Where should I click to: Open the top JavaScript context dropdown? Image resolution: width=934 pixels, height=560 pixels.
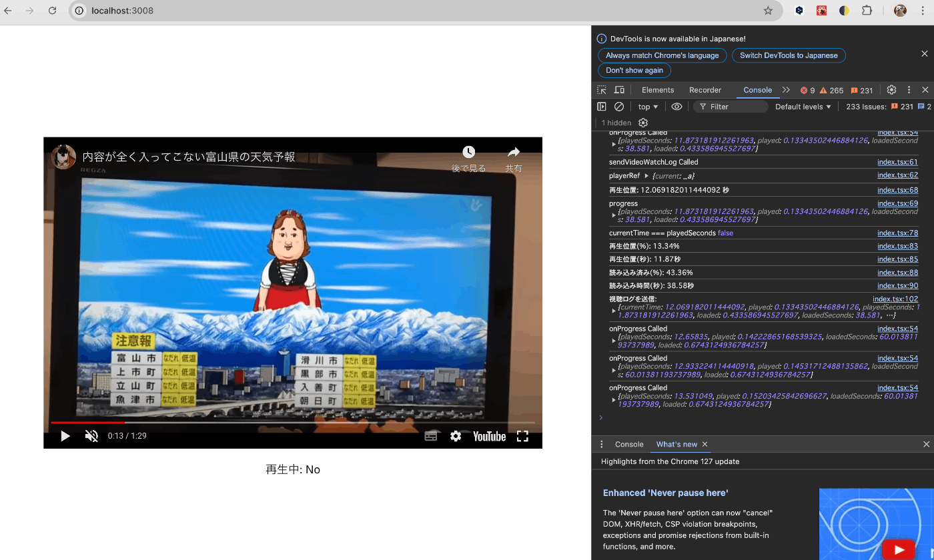(648, 107)
